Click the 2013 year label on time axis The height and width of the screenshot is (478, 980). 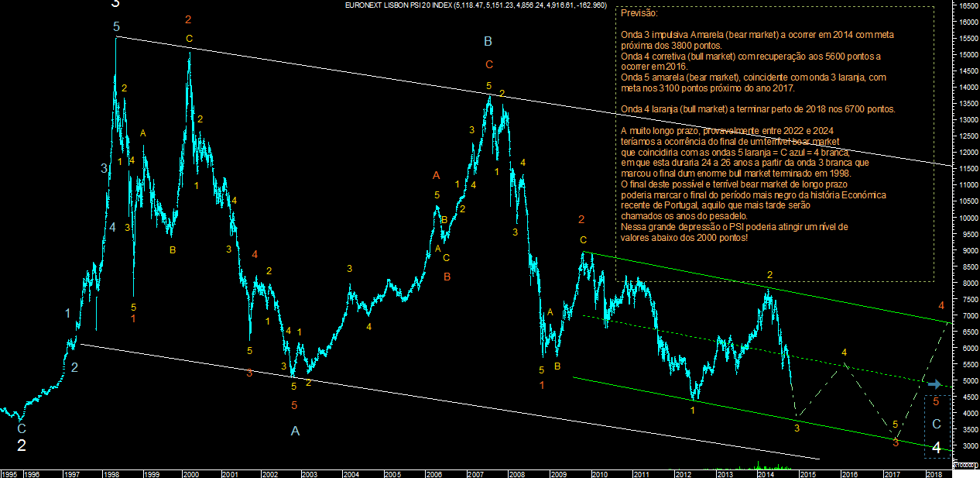click(725, 473)
